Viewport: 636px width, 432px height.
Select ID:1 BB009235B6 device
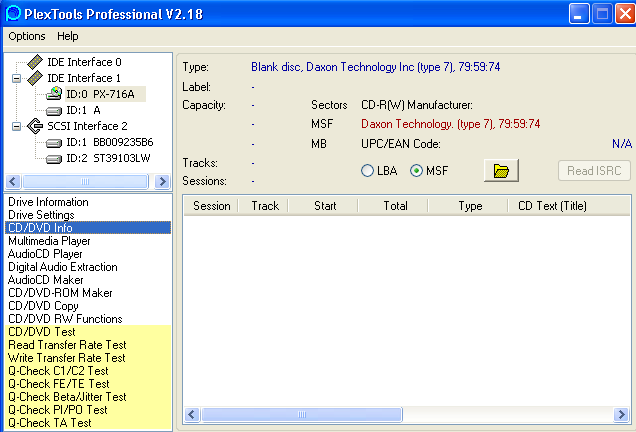(110, 142)
